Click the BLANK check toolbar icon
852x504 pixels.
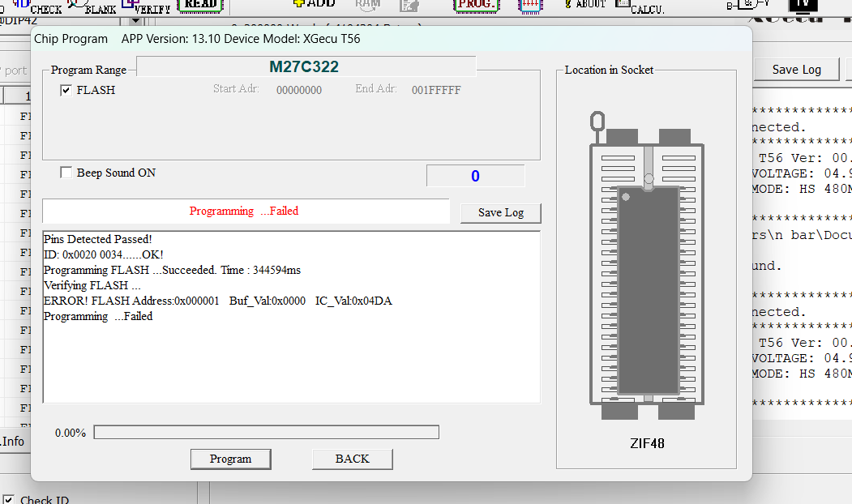click(x=92, y=6)
